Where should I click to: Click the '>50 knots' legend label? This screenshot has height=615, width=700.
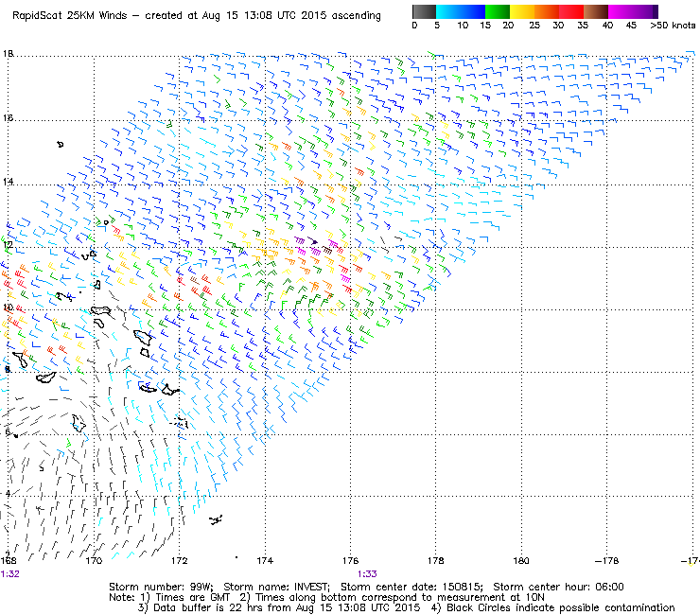pyautogui.click(x=673, y=26)
